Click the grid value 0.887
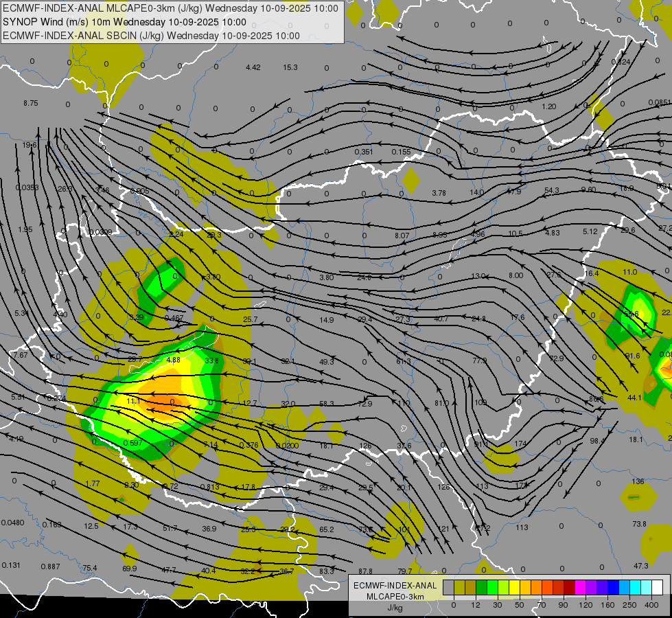This screenshot has height=618, width=672. [x=50, y=566]
